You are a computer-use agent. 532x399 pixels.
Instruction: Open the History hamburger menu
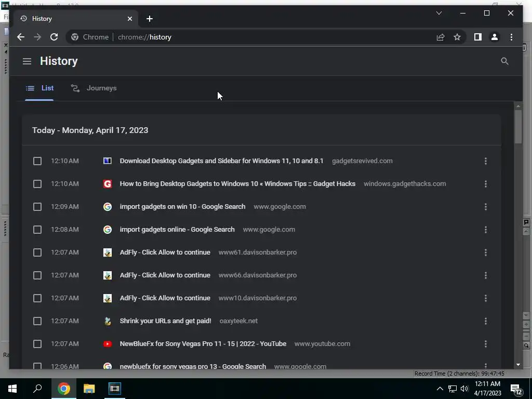pos(27,61)
